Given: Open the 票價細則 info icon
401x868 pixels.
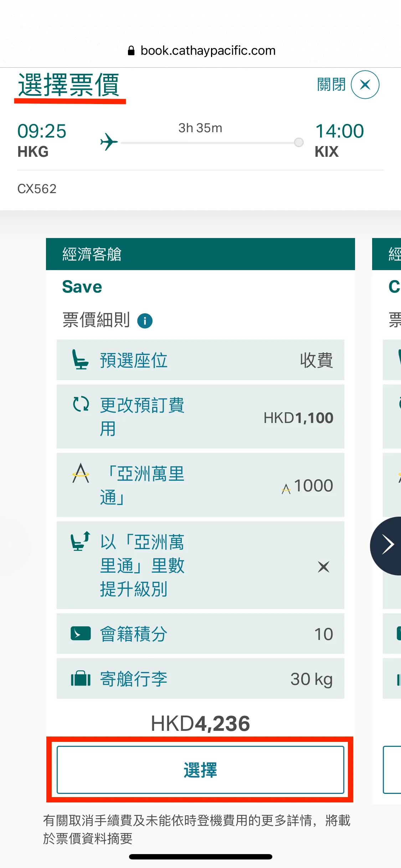Looking at the screenshot, I should tap(145, 321).
